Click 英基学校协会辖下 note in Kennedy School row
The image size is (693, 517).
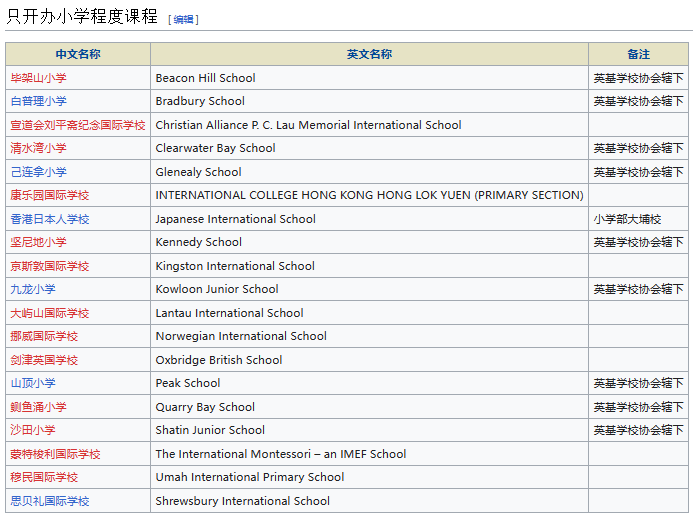coord(639,242)
